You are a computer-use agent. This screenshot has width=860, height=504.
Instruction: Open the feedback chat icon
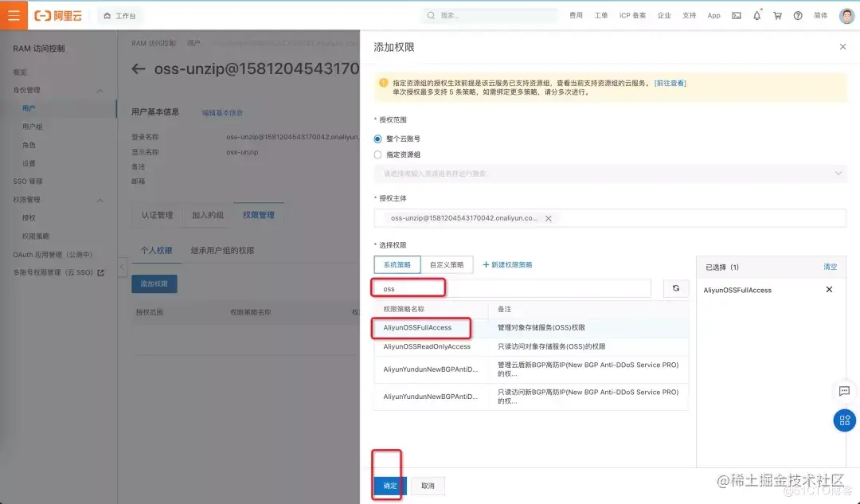tap(845, 391)
